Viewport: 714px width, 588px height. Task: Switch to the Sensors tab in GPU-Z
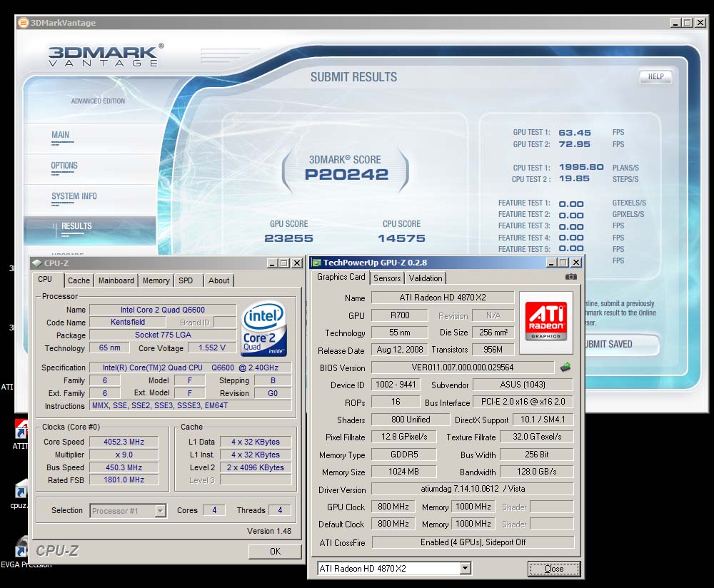pyautogui.click(x=387, y=278)
